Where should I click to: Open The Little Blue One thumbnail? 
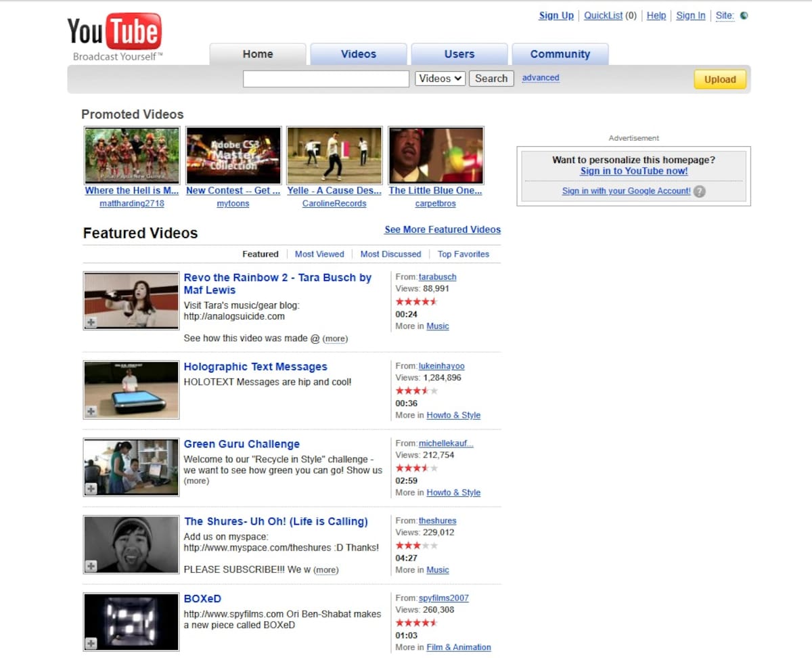pos(436,155)
